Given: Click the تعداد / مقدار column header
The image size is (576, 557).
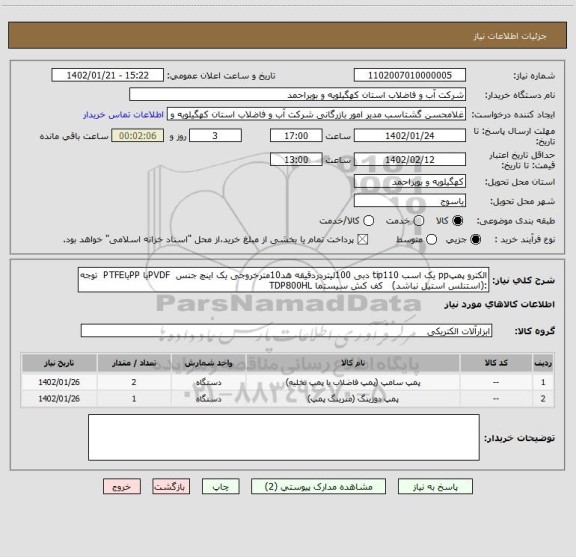Looking at the screenshot, I should (x=134, y=363).
